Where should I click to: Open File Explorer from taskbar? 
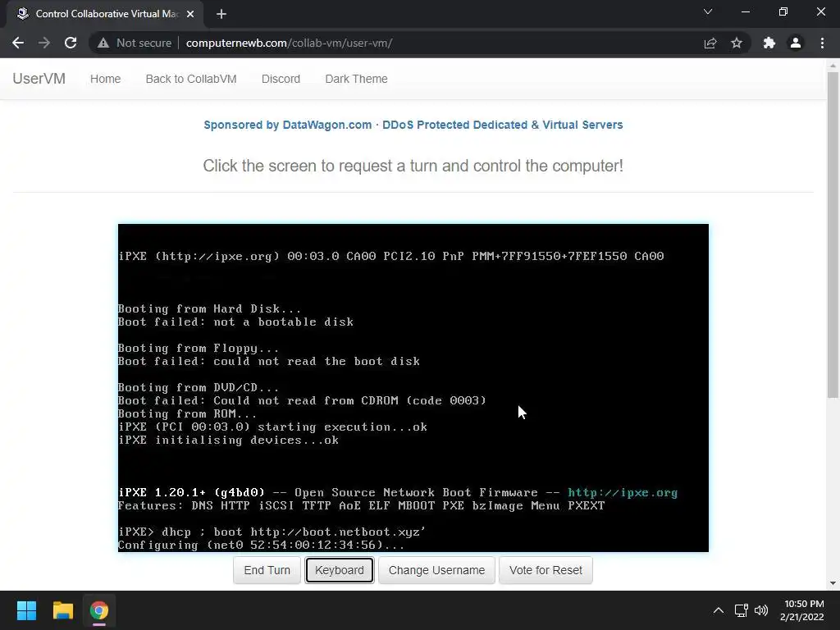[x=62, y=610]
